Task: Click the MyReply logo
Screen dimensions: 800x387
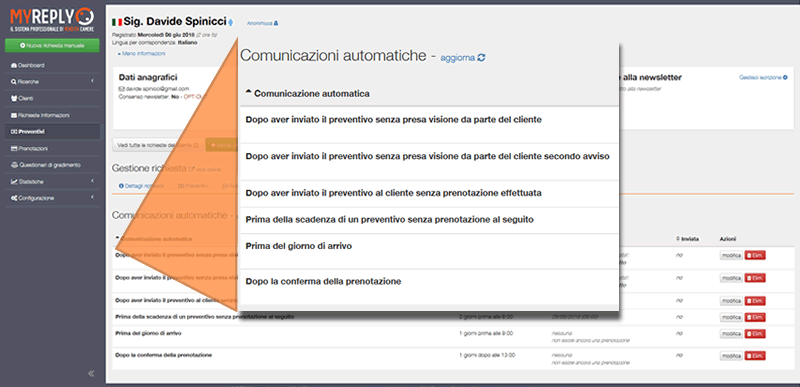Action: point(52,20)
